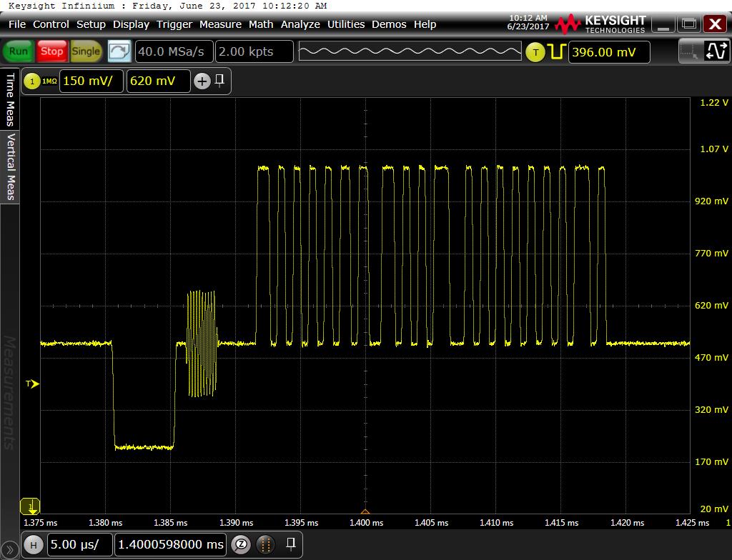The height and width of the screenshot is (560, 732).
Task: Open the Demos menu
Action: [x=389, y=24]
